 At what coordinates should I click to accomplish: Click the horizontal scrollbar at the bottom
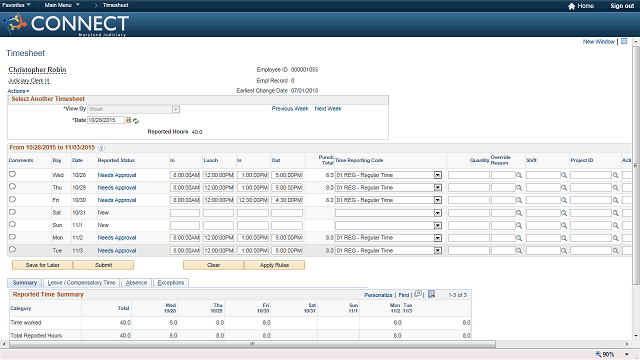252,344
